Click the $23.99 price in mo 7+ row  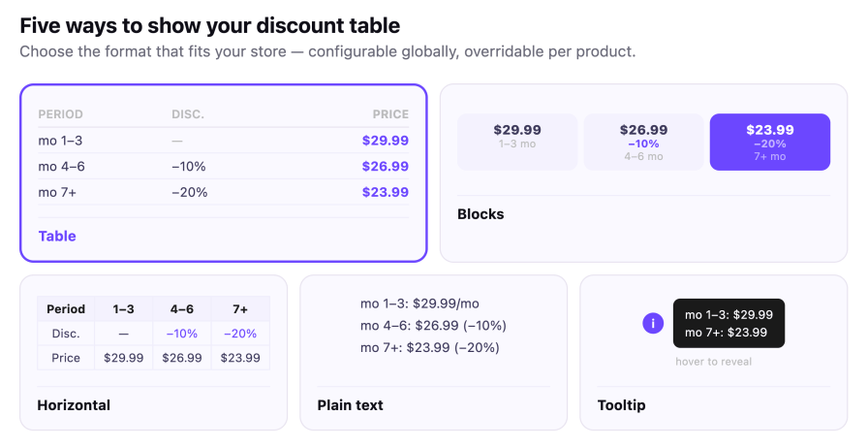point(386,192)
